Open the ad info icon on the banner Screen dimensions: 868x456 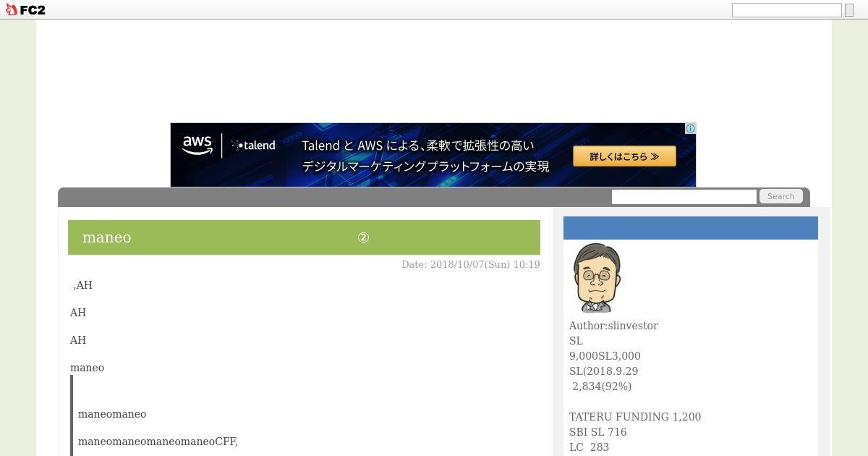point(690,128)
